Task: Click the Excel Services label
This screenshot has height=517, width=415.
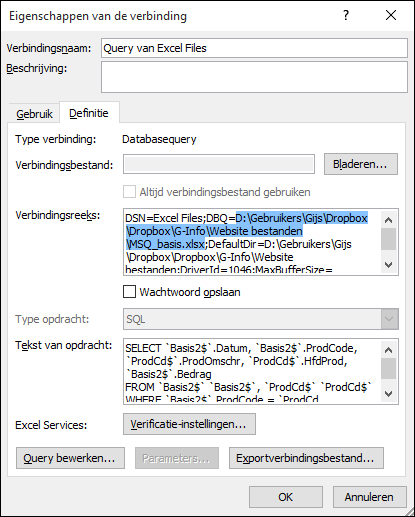Action: (x=51, y=425)
